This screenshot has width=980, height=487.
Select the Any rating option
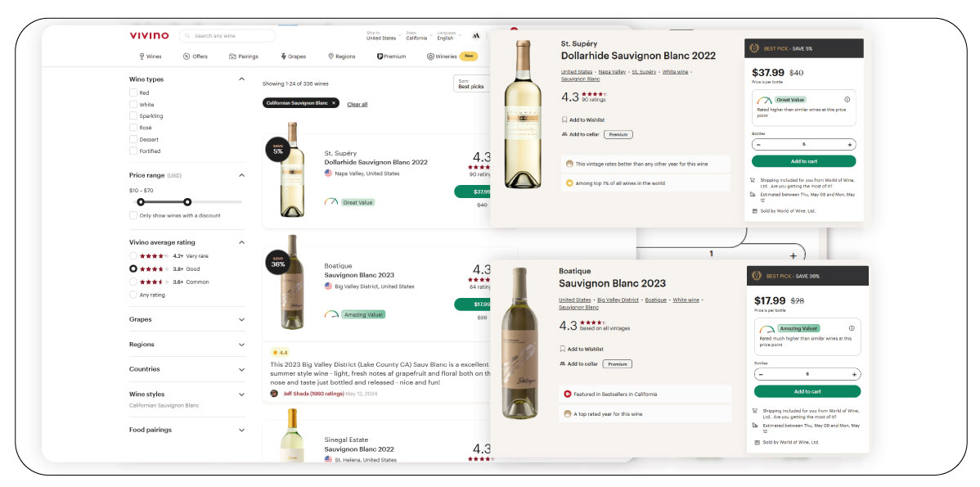(x=133, y=295)
